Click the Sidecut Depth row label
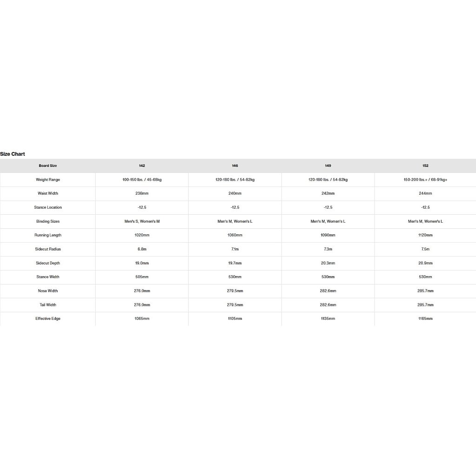Screen dimensions: 476x476 point(48,263)
